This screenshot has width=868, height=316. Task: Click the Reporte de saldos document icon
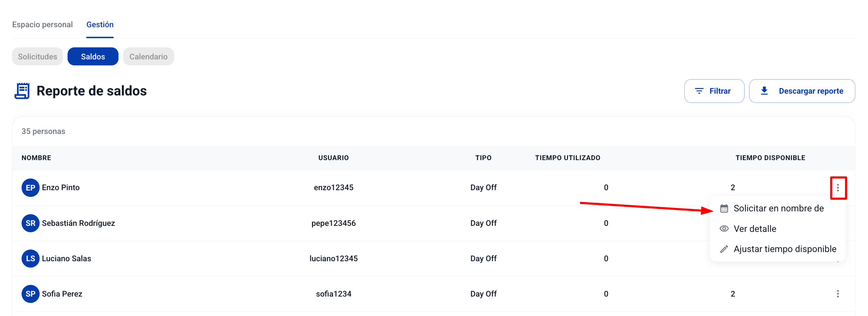click(x=22, y=91)
